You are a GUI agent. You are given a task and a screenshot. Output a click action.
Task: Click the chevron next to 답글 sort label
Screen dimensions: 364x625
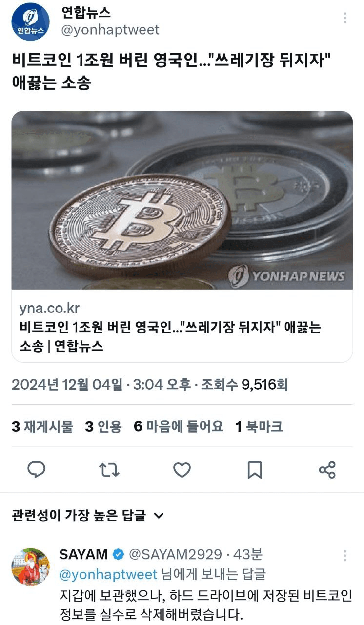click(x=159, y=516)
